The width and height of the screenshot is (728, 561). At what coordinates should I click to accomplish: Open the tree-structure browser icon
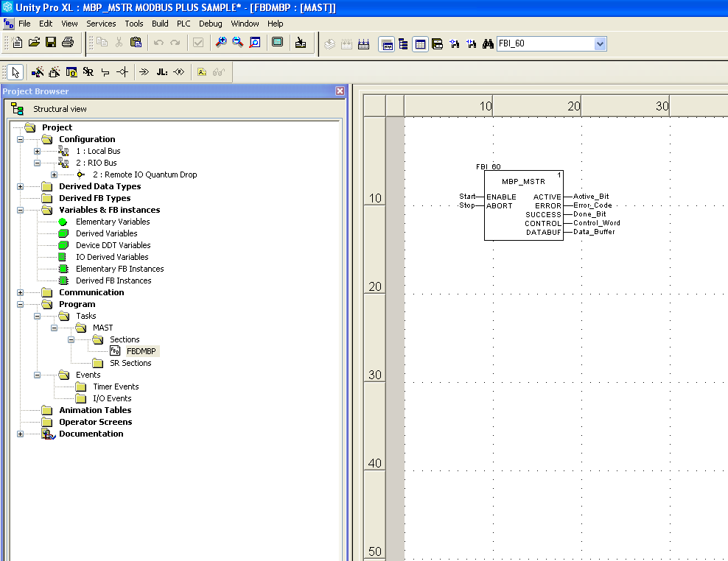[x=404, y=44]
